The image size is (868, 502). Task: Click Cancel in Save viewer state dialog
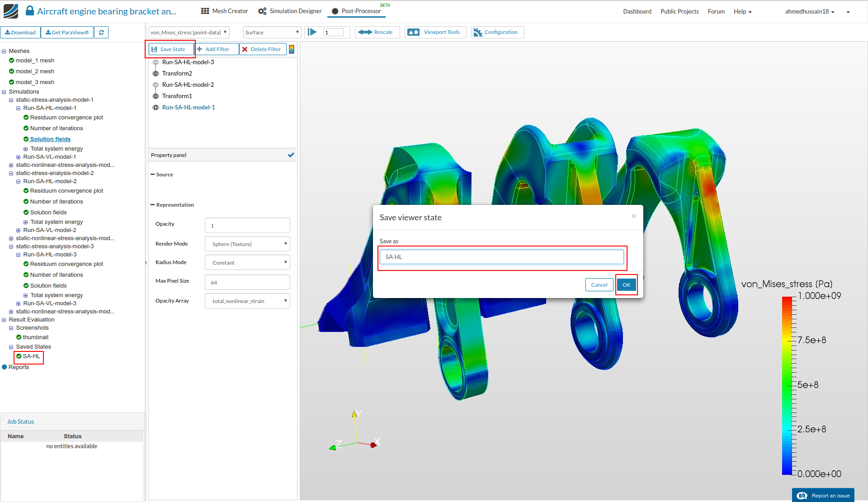(x=599, y=285)
